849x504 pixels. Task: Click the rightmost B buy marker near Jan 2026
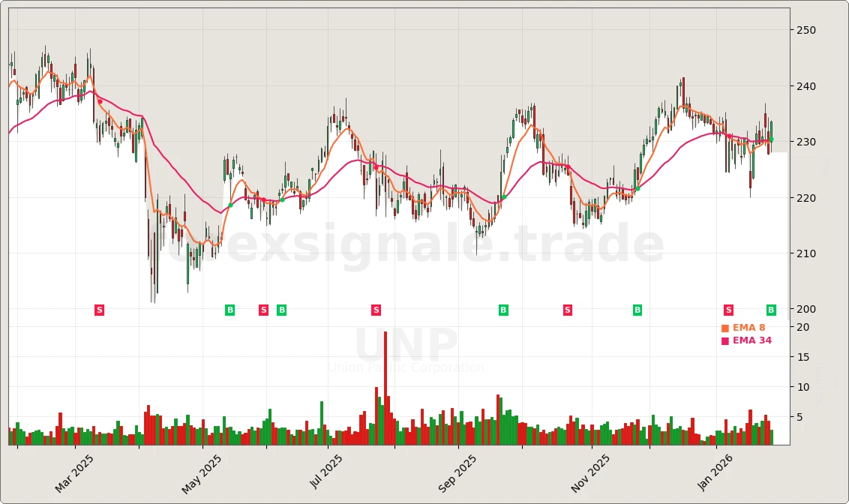click(769, 309)
